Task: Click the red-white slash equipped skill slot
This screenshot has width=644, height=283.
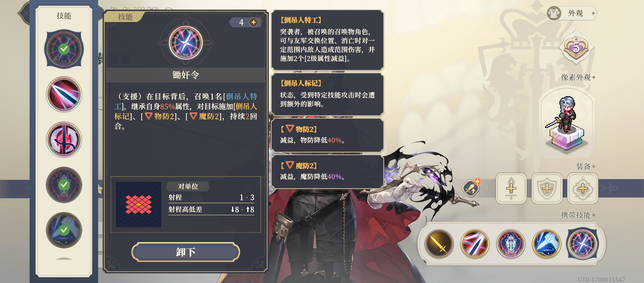Action: coord(475,244)
